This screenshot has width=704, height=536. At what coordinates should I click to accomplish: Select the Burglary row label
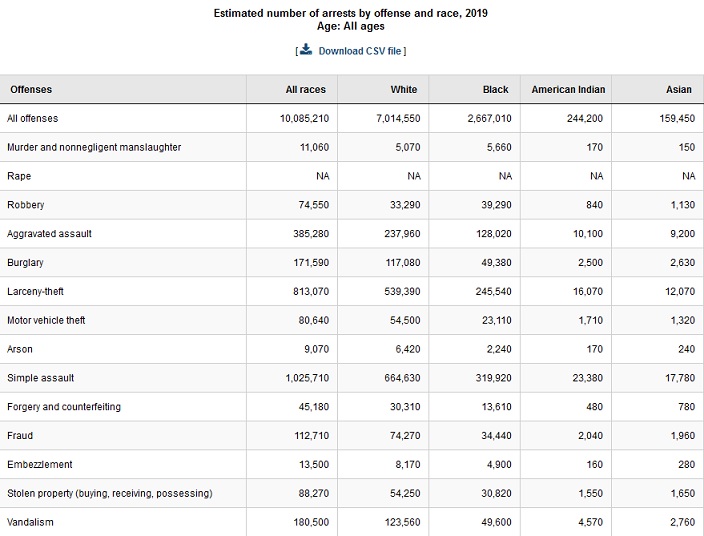click(x=26, y=263)
